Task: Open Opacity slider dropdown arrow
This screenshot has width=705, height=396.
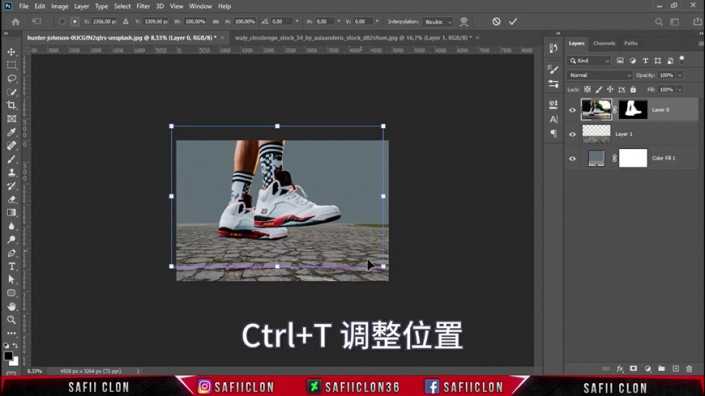Action: pyautogui.click(x=680, y=76)
